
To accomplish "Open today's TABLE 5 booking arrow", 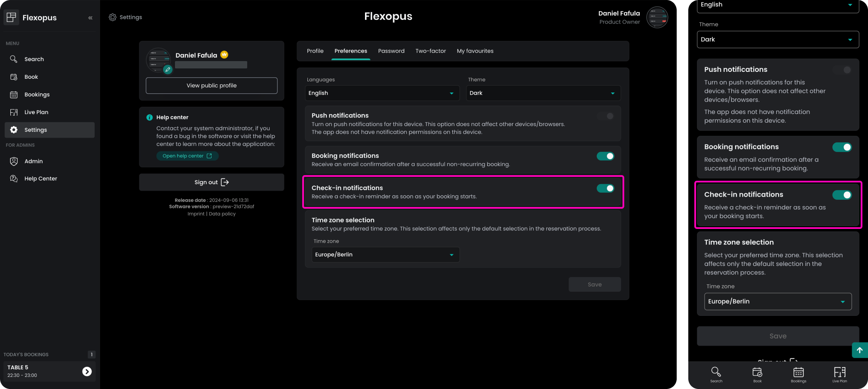I will [x=87, y=371].
